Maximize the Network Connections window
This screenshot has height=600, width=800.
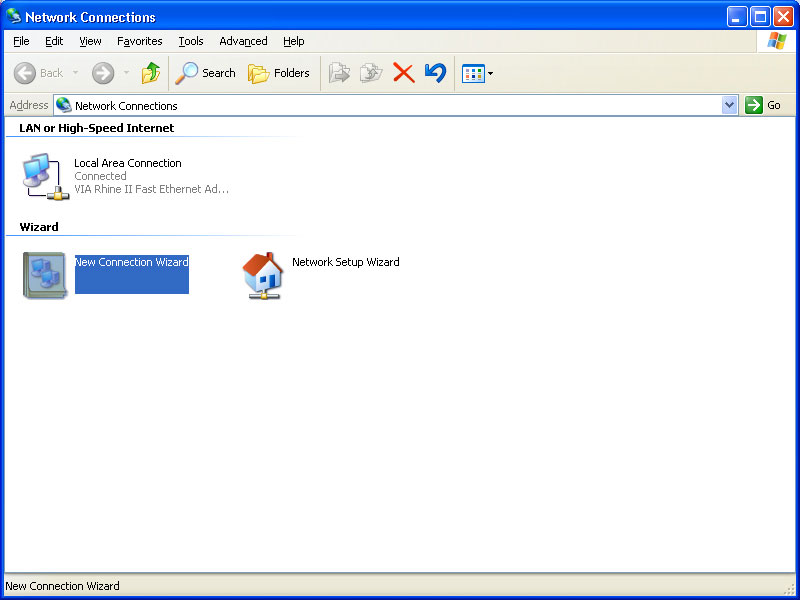[760, 17]
